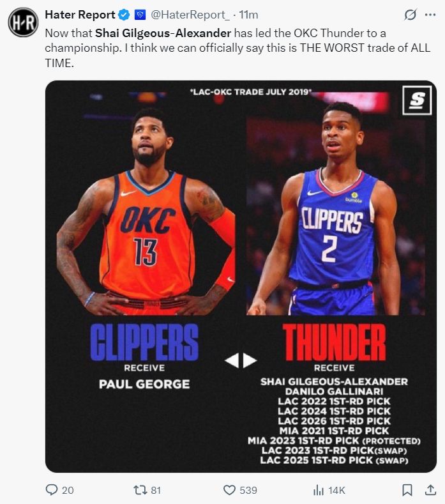Click the blue affiliate shield badge
This screenshot has width=445, height=504.
tap(140, 15)
